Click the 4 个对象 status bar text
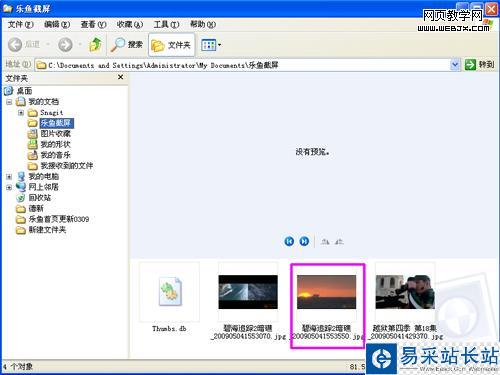500x375 pixels. point(18,367)
